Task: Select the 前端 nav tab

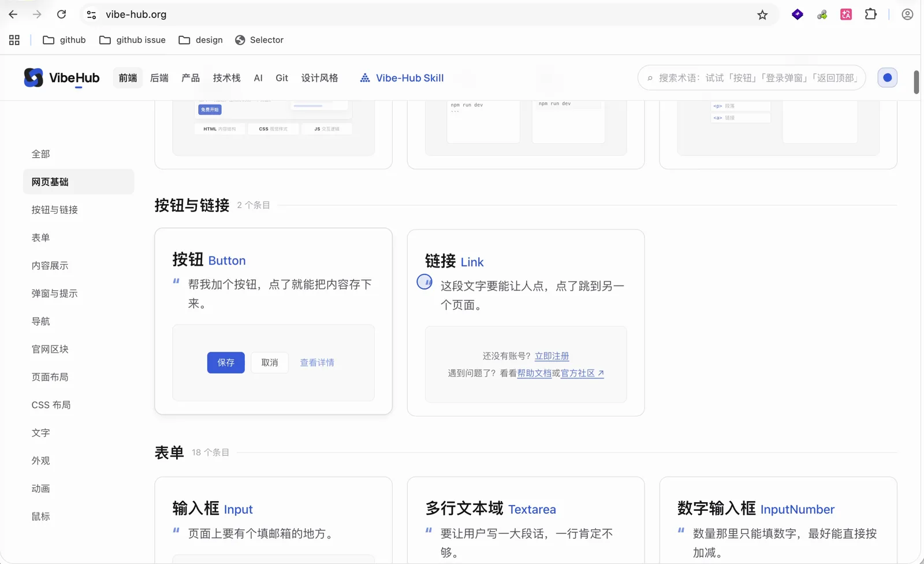Action: tap(128, 77)
